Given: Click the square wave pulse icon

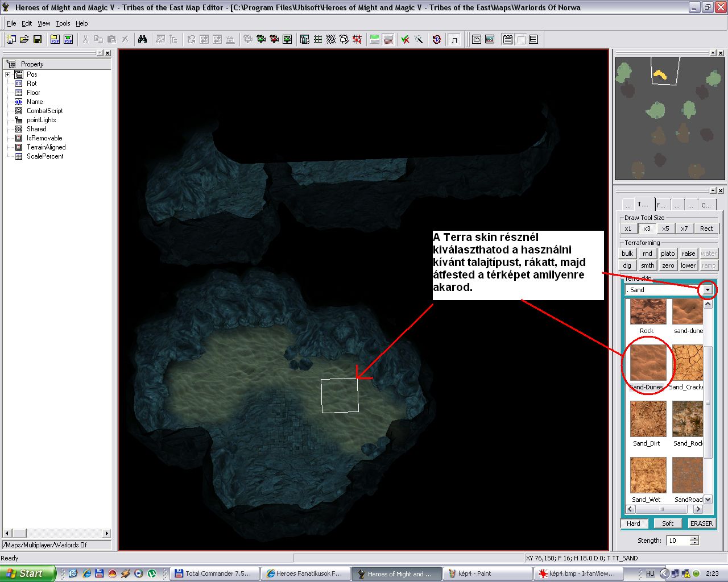Looking at the screenshot, I should click(x=454, y=39).
